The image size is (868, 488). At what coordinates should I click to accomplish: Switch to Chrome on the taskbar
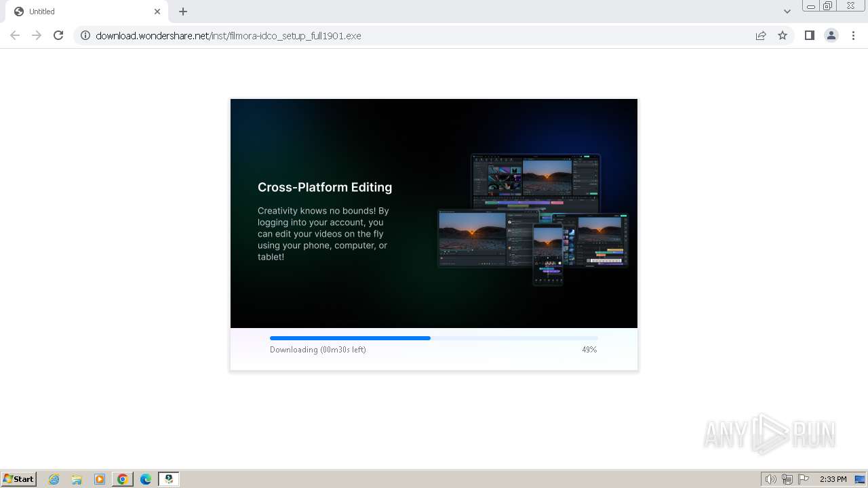pyautogui.click(x=123, y=479)
